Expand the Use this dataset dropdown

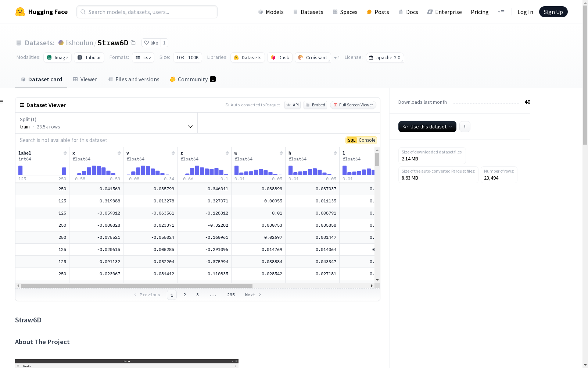[x=427, y=127]
